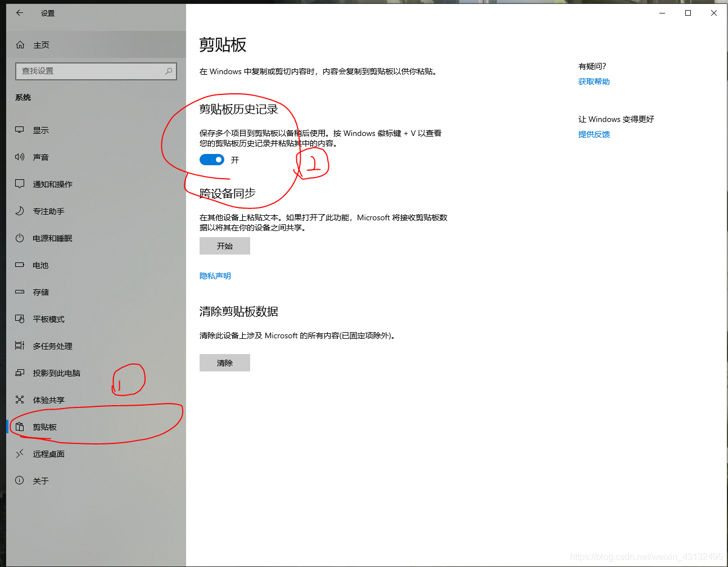Click the moon icon for 专注助手

point(20,211)
